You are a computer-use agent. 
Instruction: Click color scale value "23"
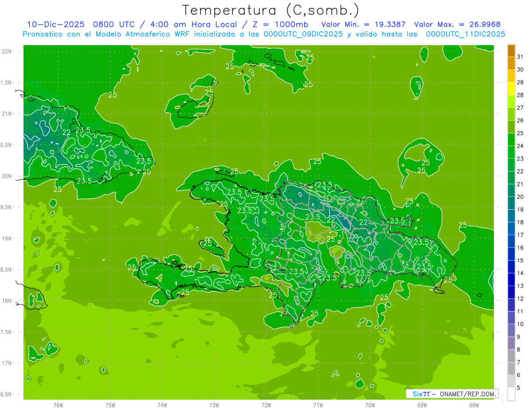pyautogui.click(x=520, y=159)
